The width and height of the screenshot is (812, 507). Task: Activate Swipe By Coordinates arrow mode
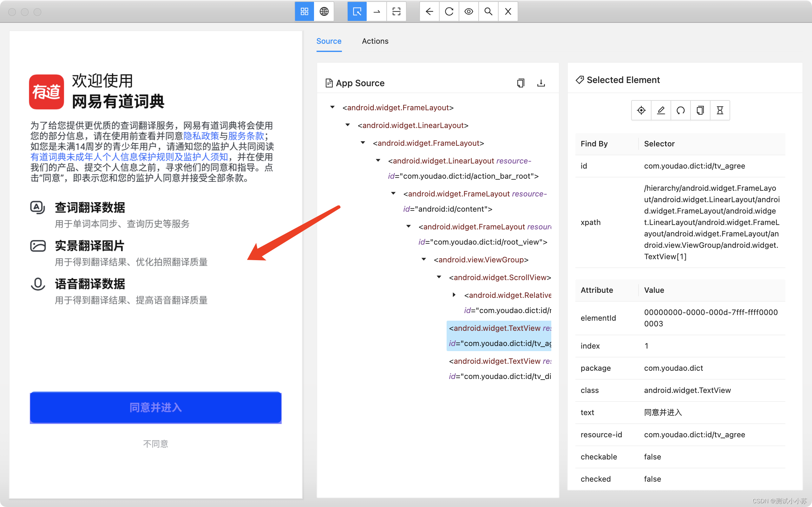pos(377,12)
